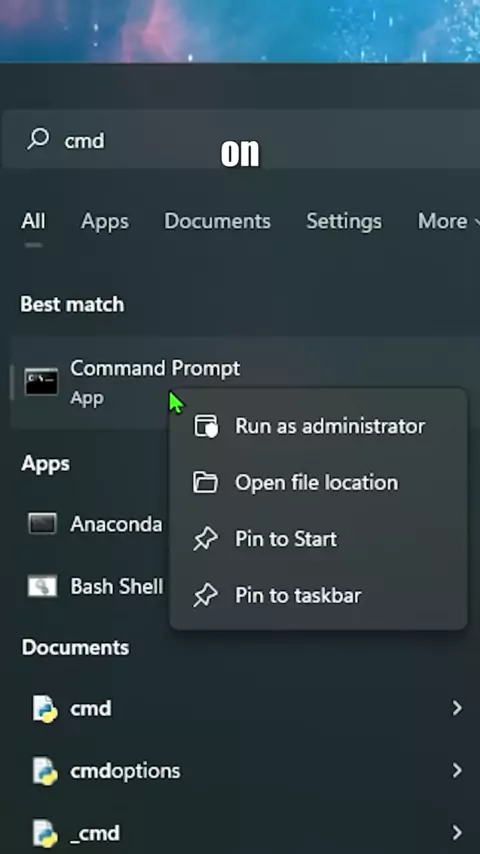Select the Settings filter tab

click(344, 221)
